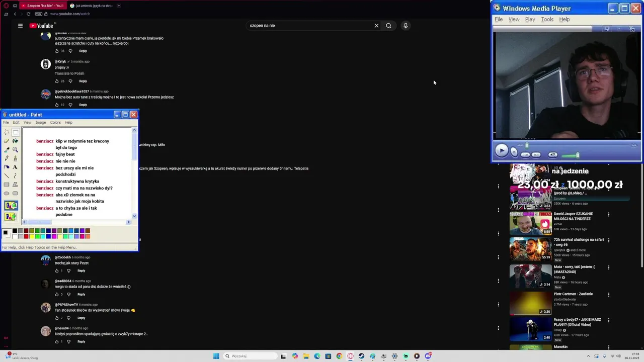The width and height of the screenshot is (644, 362).
Task: Click Paint's vertical scrollbar down arrow
Action: (134, 216)
